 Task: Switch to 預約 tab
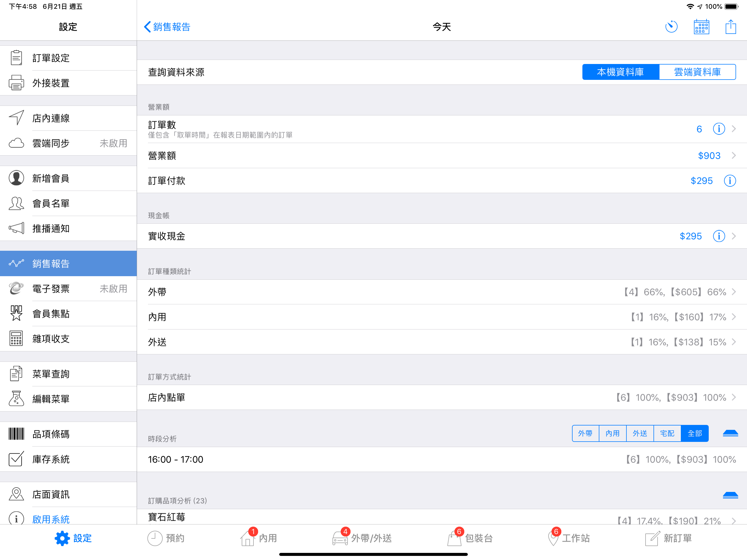[166, 538]
